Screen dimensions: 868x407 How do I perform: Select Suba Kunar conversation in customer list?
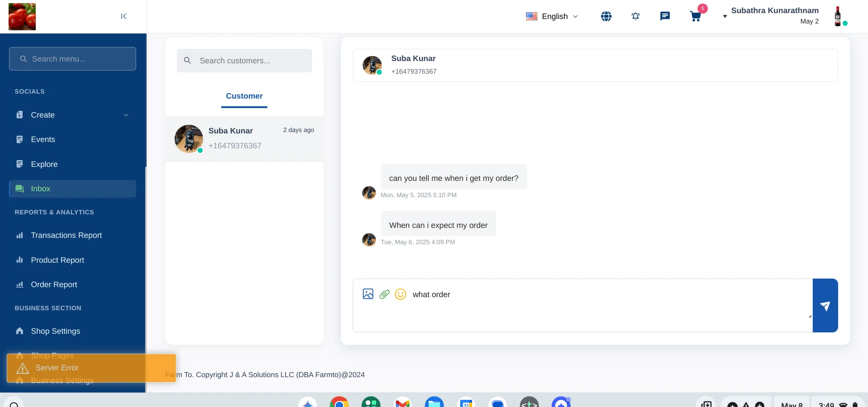(244, 139)
